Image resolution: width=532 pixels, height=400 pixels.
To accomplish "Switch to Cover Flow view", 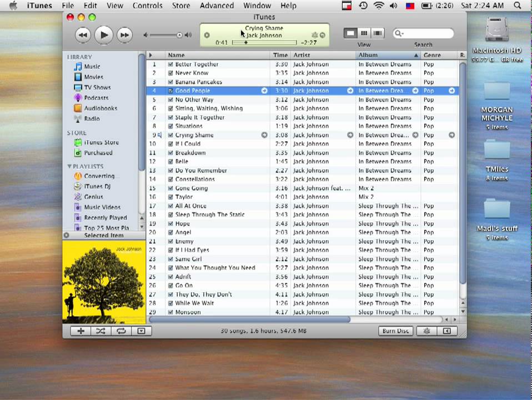I will click(378, 33).
